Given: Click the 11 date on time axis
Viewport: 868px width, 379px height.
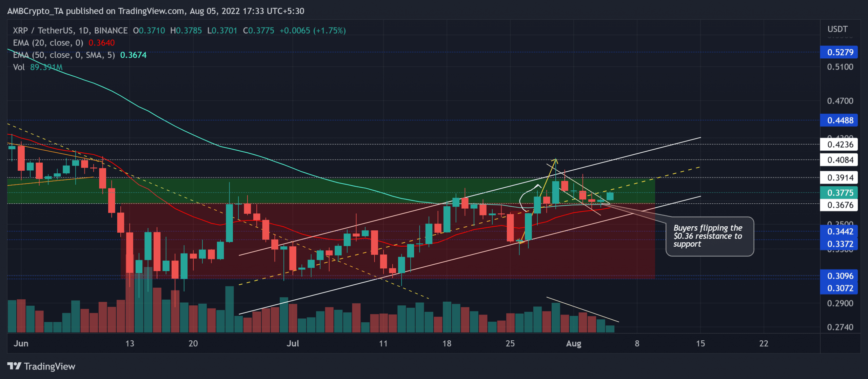Looking at the screenshot, I should click(383, 343).
